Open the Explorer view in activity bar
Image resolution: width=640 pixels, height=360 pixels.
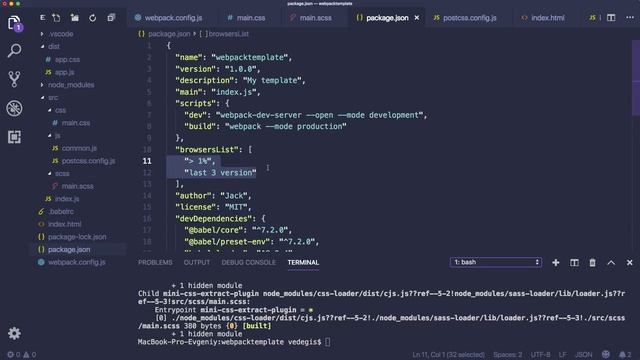pos(14,23)
